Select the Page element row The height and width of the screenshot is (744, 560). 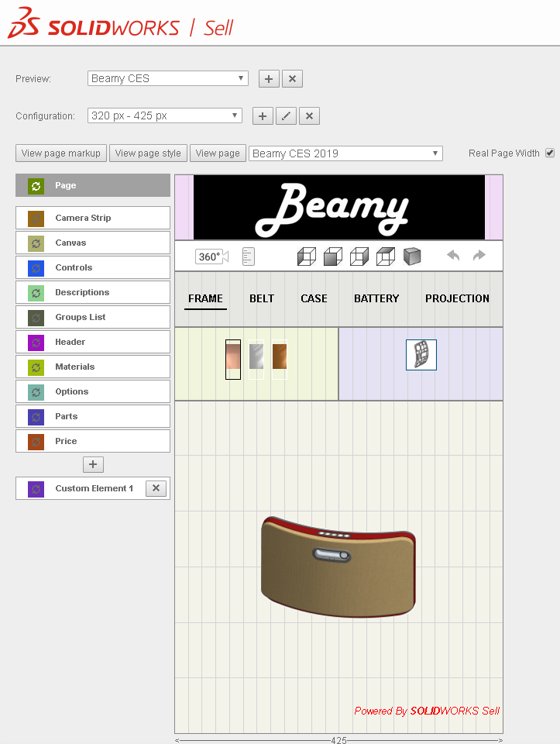[93, 185]
